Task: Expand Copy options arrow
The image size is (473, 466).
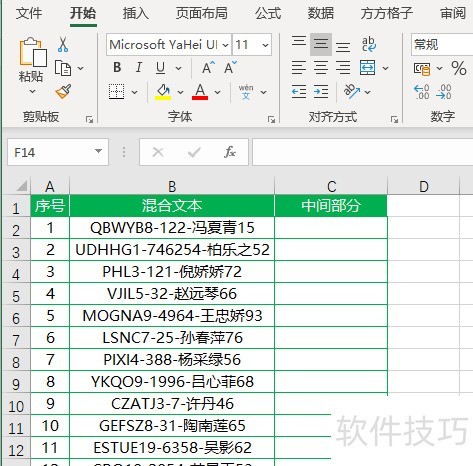Action: [x=80, y=68]
